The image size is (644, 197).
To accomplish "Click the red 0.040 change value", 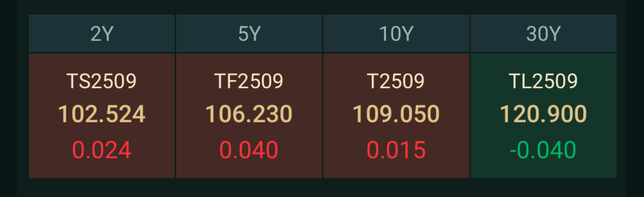I will point(249,150).
